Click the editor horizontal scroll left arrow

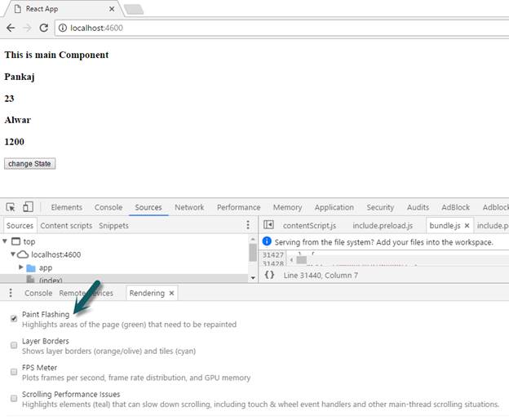tap(291, 259)
